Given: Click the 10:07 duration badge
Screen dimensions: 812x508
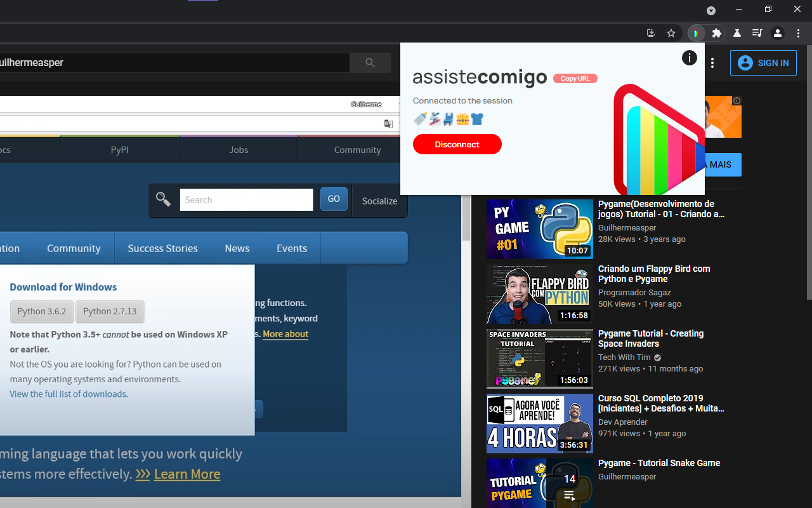Looking at the screenshot, I should click(x=577, y=251).
